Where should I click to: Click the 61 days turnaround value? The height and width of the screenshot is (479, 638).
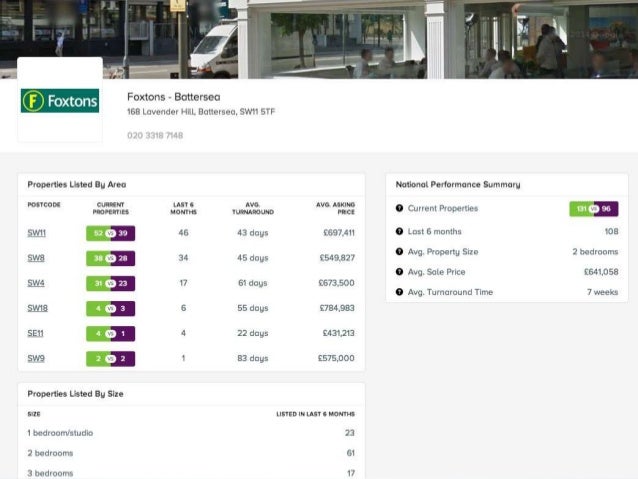pos(253,283)
